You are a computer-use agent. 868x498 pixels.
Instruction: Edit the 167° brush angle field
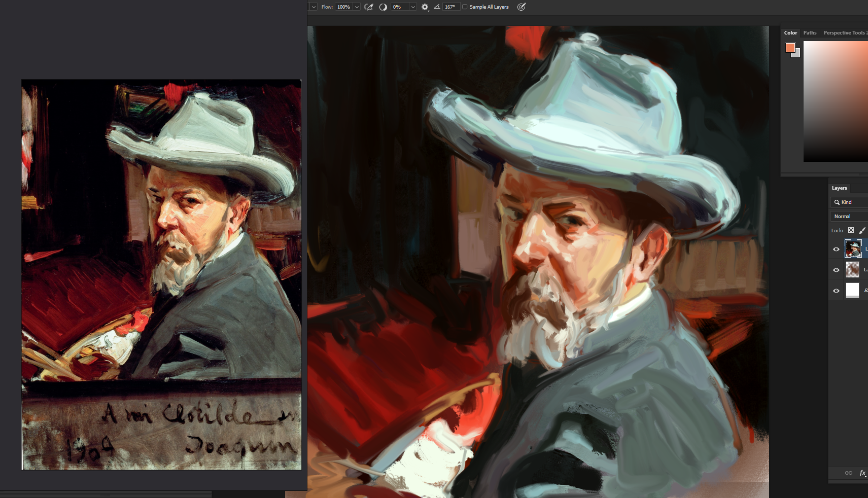click(451, 7)
